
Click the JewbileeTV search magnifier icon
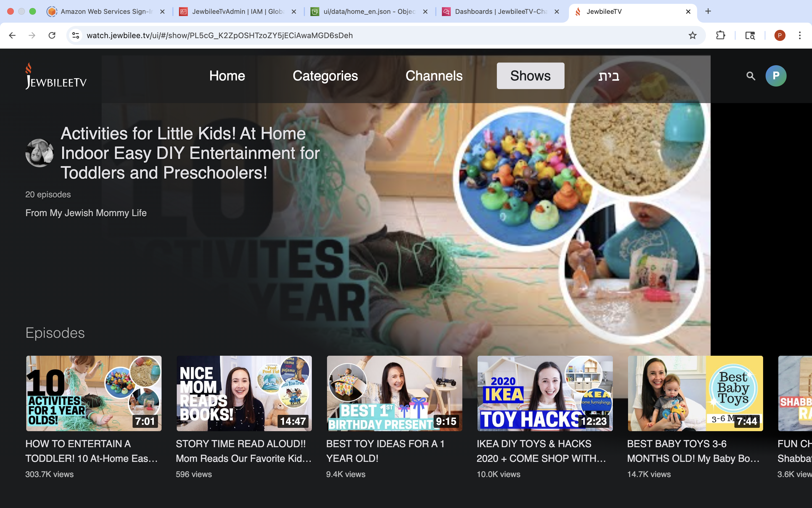[751, 76]
